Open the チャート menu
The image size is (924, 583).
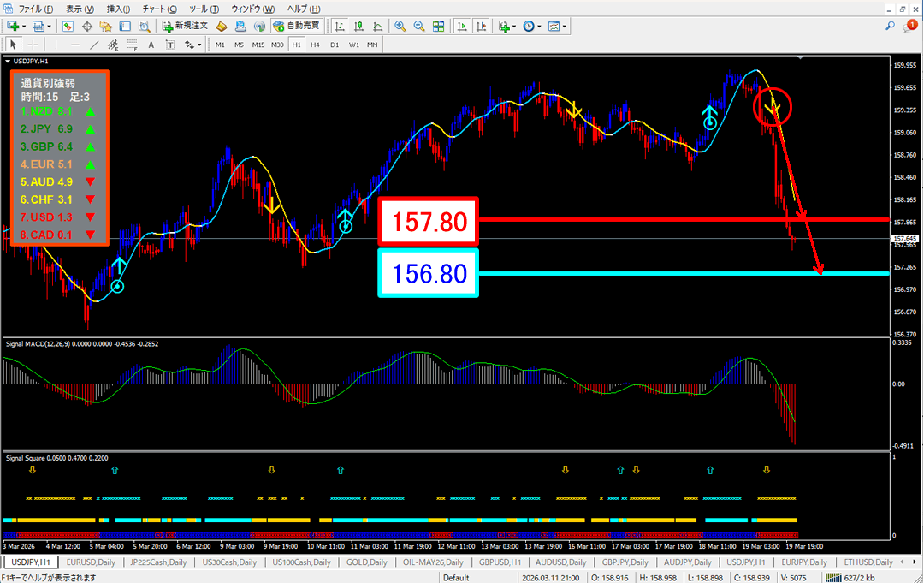pyautogui.click(x=155, y=8)
